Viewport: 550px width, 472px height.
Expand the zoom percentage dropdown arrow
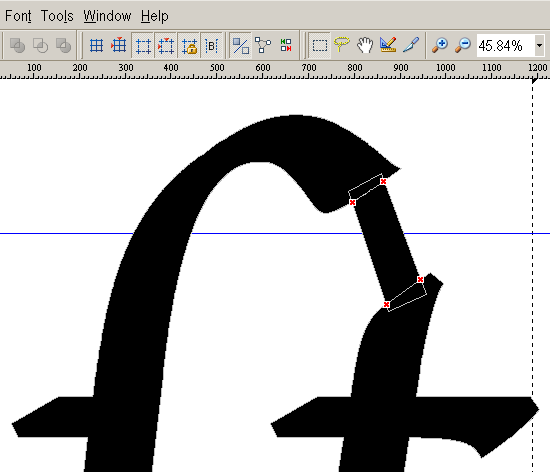(x=539, y=45)
